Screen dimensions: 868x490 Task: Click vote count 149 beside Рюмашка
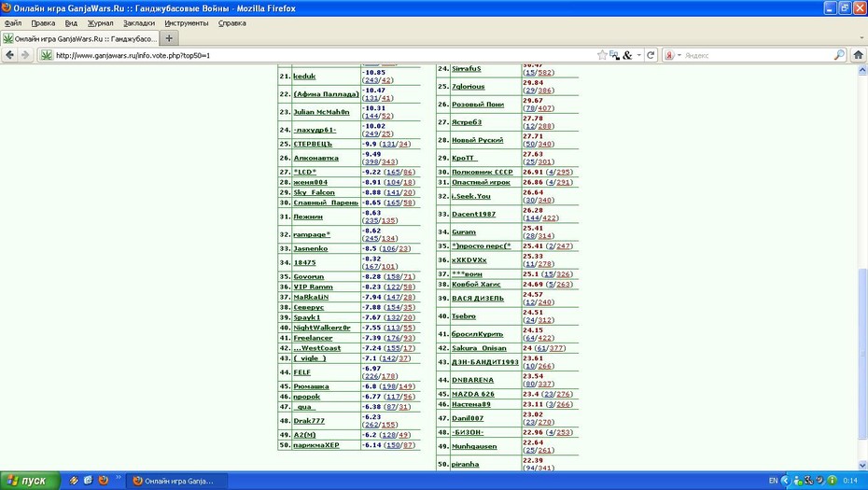pos(406,386)
